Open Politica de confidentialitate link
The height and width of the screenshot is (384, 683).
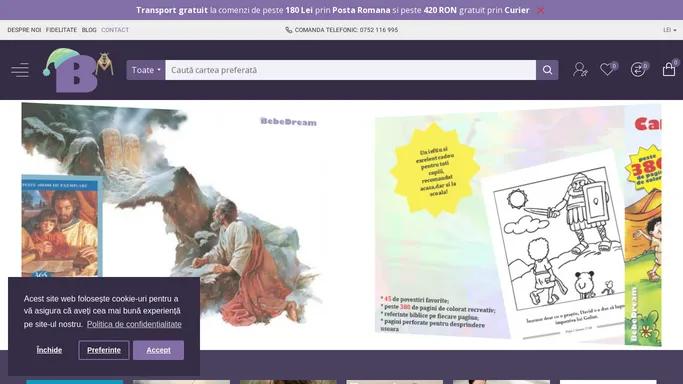134,324
